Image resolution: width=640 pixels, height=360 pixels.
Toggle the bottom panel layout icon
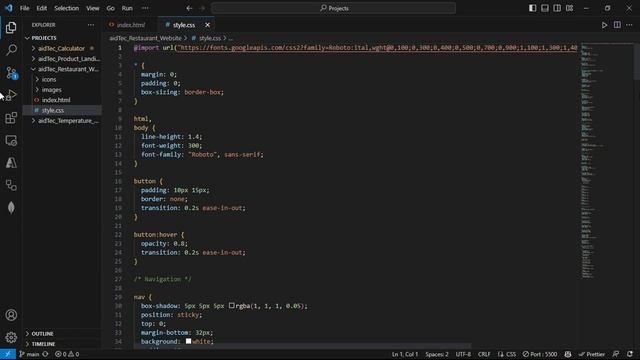pos(544,8)
